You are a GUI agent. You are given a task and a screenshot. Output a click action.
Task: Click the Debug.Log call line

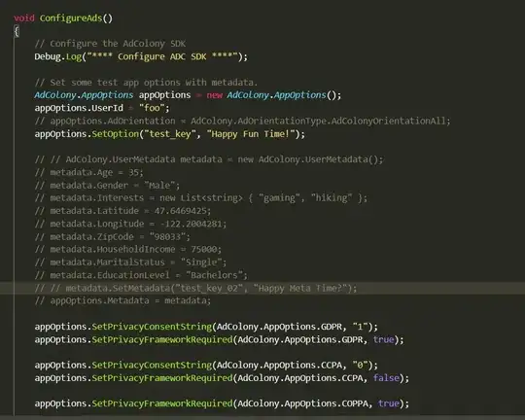point(141,56)
